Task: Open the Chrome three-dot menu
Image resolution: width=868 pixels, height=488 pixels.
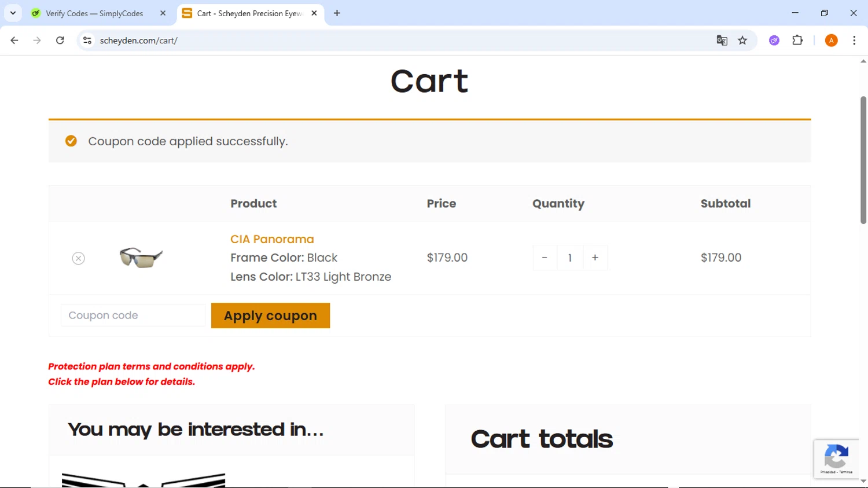Action: coord(854,41)
